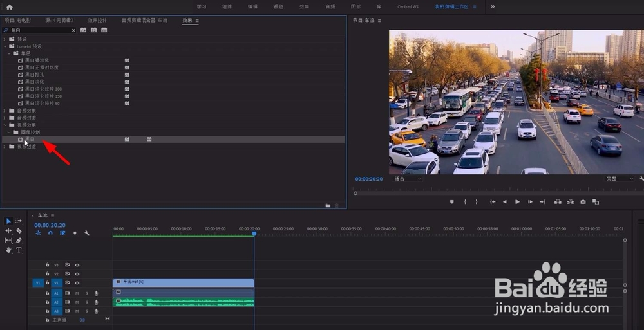Select the Ripple Edit tool
Viewport: 644px width, 330px height.
click(8, 231)
